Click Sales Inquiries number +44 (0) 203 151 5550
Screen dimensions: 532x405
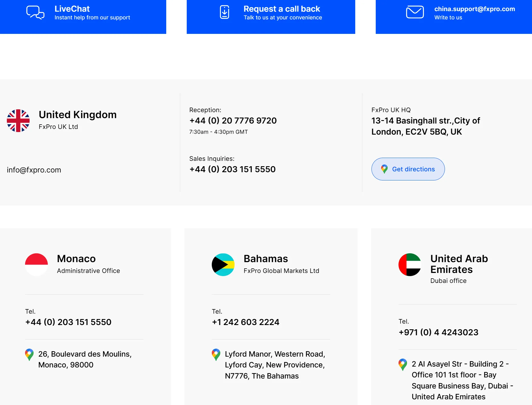click(233, 169)
